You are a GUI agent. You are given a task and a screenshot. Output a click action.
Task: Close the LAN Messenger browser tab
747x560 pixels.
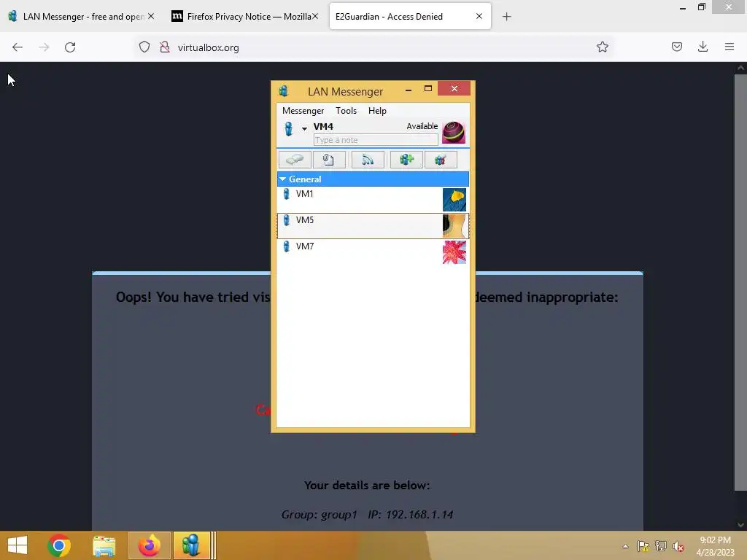coord(151,16)
